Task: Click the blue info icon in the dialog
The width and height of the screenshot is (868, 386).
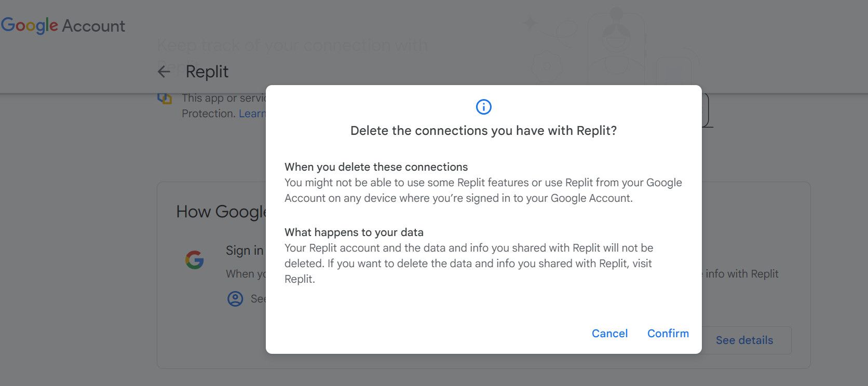Action: pos(483,107)
